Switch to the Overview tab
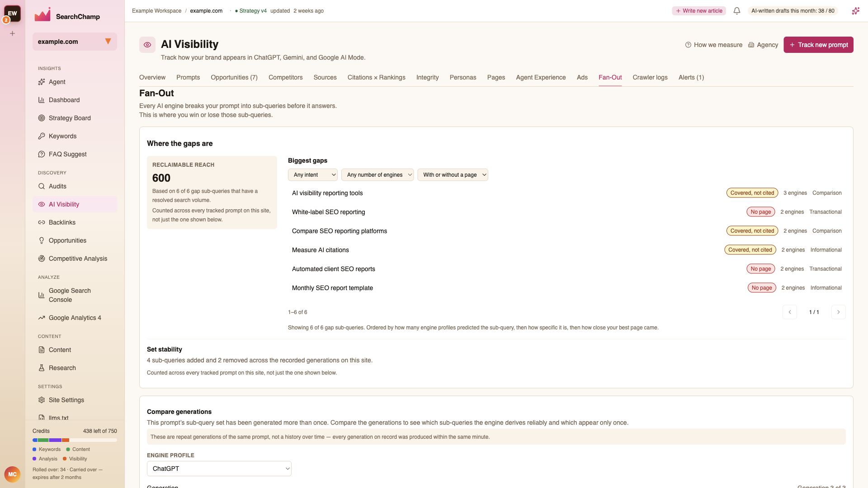The image size is (868, 488). (152, 77)
